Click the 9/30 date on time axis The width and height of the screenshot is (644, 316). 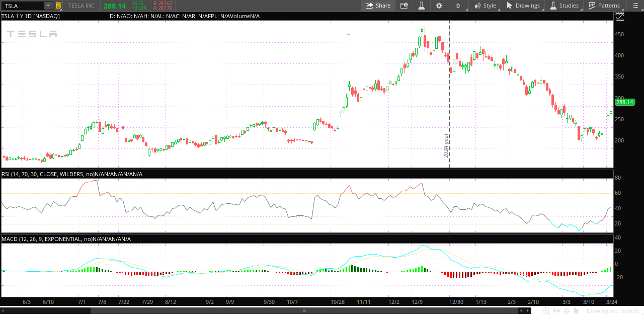click(x=269, y=302)
